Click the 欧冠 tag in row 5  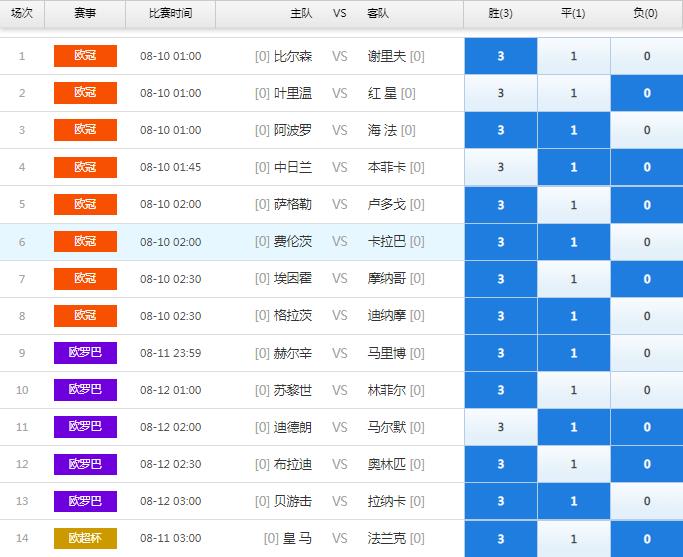(85, 204)
